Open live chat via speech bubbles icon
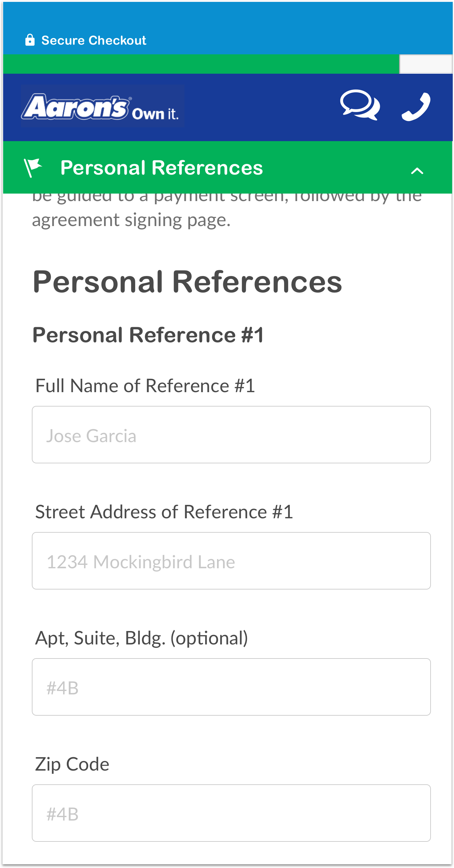Viewport: 454px width, 868px height. pos(360,105)
